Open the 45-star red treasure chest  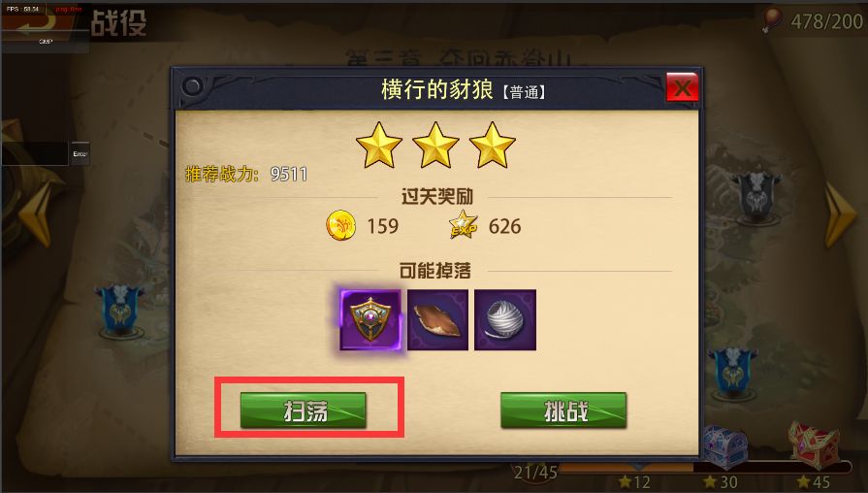point(813,445)
